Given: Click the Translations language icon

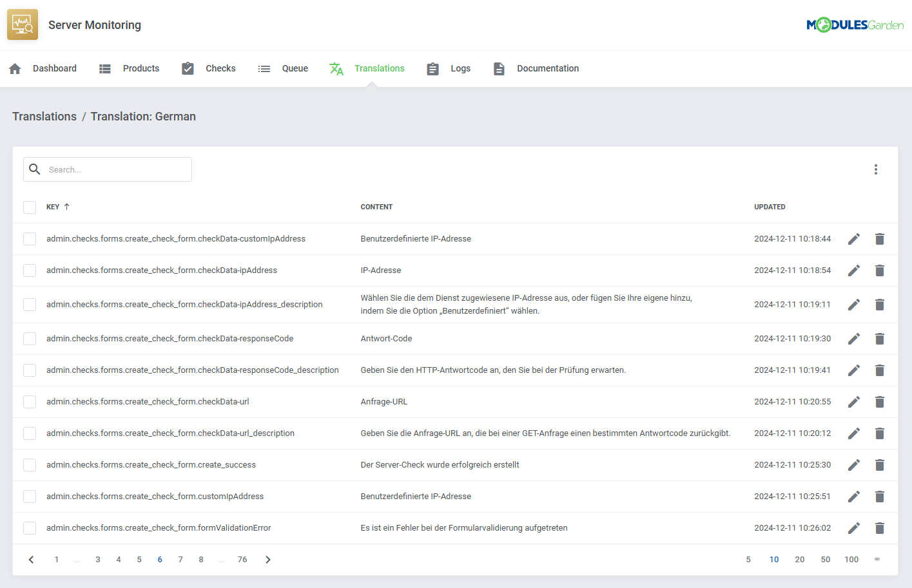Looking at the screenshot, I should click(336, 68).
